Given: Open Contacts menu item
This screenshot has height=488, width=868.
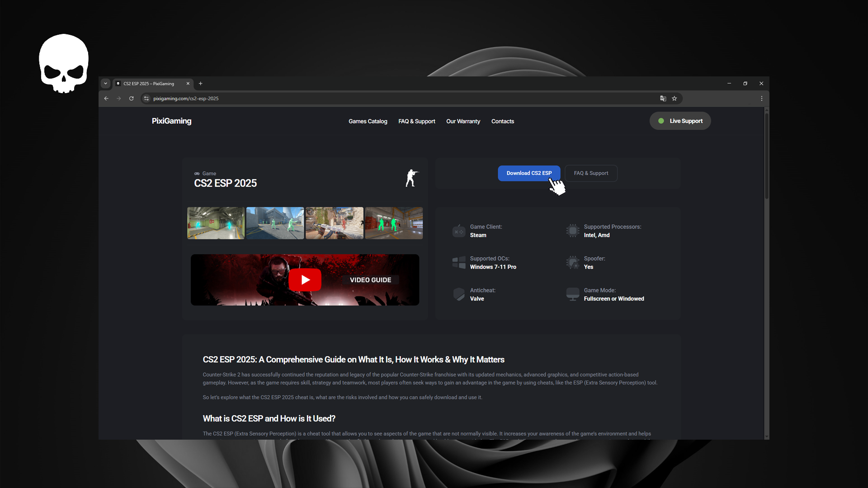Looking at the screenshot, I should pyautogui.click(x=503, y=122).
